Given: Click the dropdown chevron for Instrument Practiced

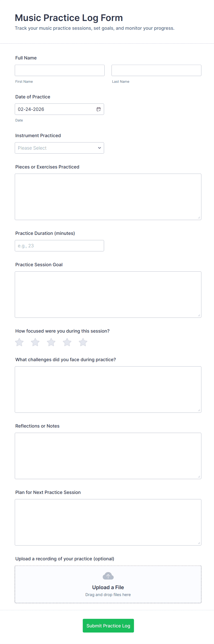Looking at the screenshot, I should tap(99, 148).
